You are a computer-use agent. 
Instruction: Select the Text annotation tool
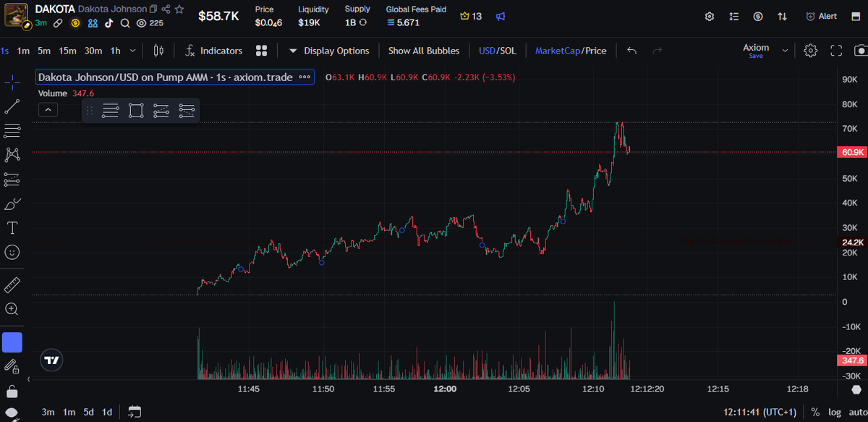tap(12, 227)
